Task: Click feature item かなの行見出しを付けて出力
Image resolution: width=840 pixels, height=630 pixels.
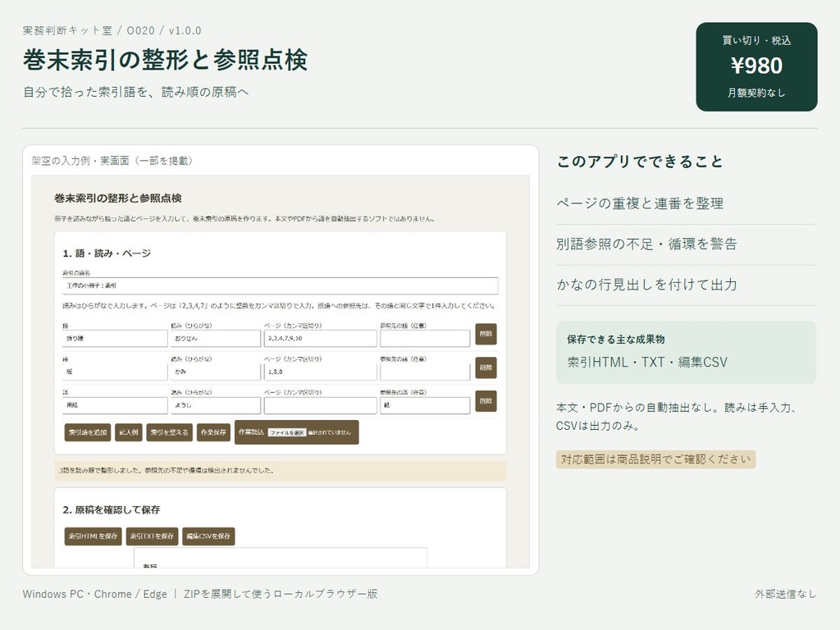Action: (646, 285)
